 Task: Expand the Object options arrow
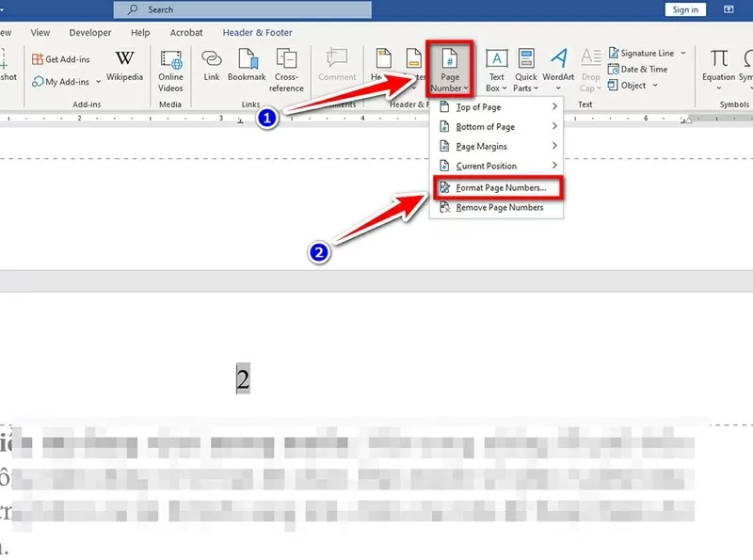[654, 86]
